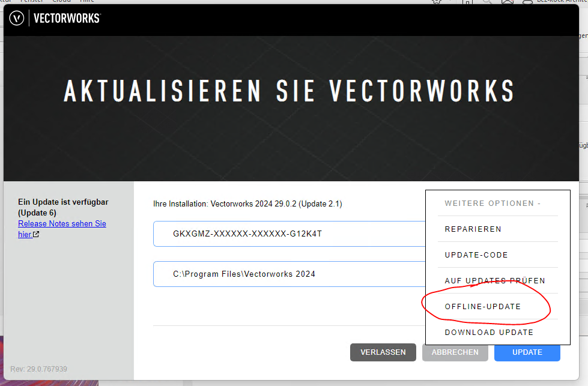Click the installation path field
588x386 pixels.
click(288, 274)
